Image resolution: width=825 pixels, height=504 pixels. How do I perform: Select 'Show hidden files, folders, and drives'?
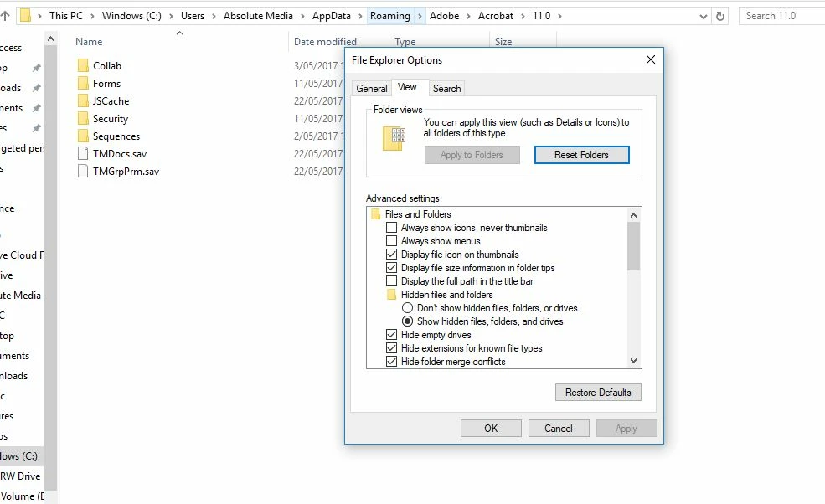point(407,321)
